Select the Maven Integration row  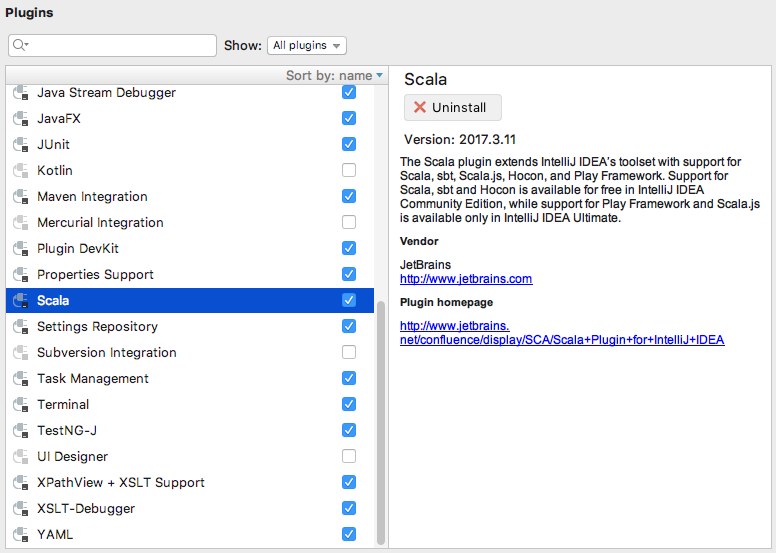(x=190, y=197)
